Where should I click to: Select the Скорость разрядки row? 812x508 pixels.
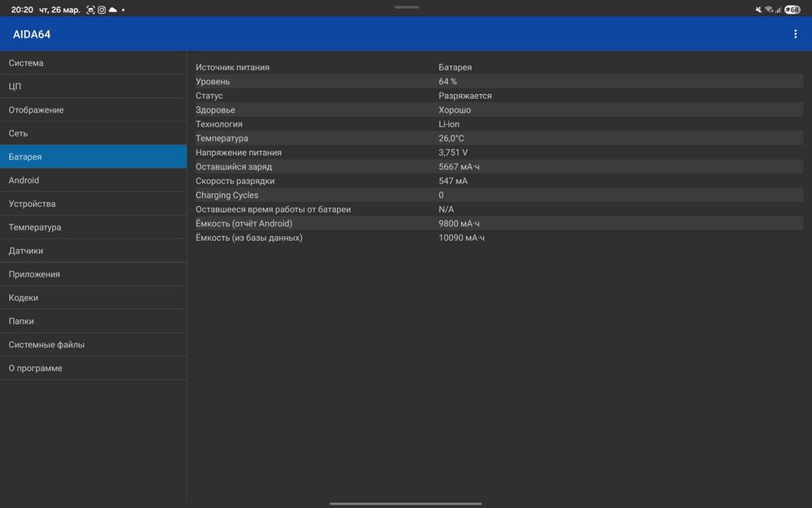point(499,181)
